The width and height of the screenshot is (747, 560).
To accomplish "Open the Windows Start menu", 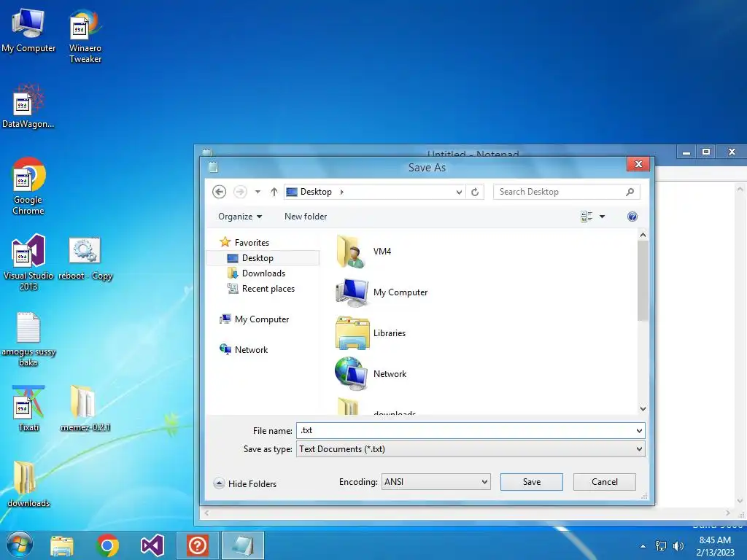I will (19, 545).
